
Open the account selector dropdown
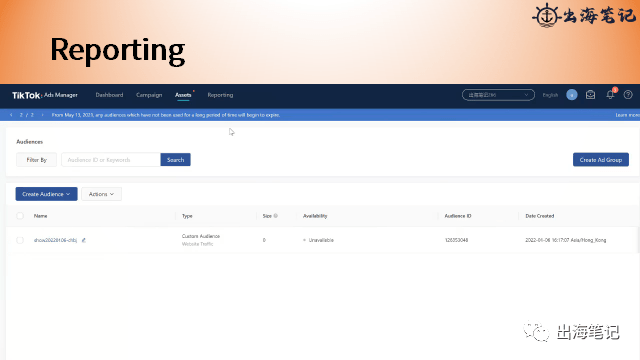point(498,95)
